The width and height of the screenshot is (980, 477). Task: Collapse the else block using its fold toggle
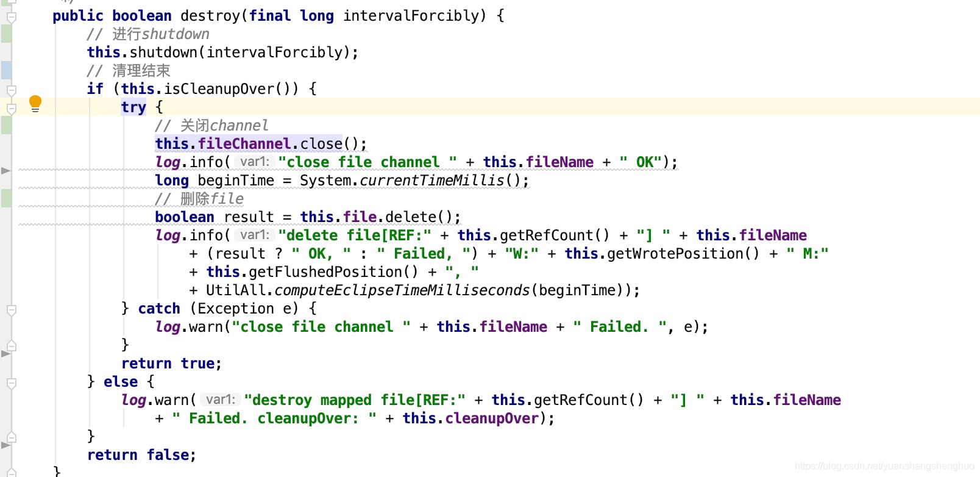(x=11, y=382)
